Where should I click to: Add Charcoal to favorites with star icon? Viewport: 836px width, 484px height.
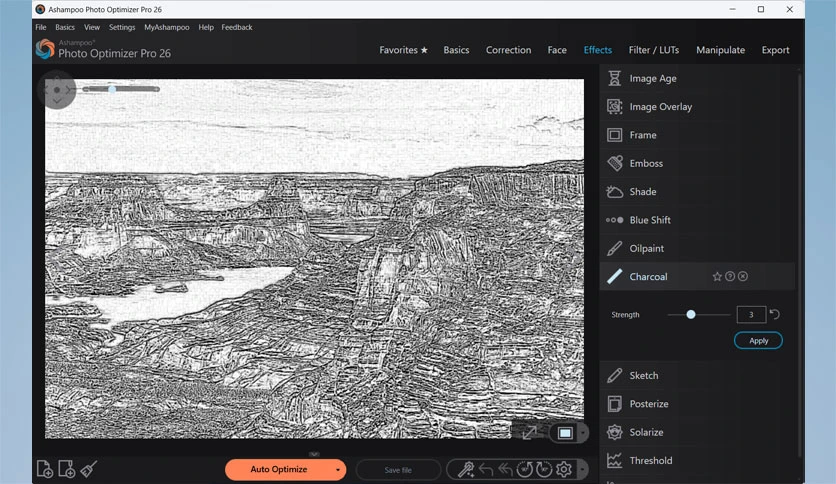point(717,276)
